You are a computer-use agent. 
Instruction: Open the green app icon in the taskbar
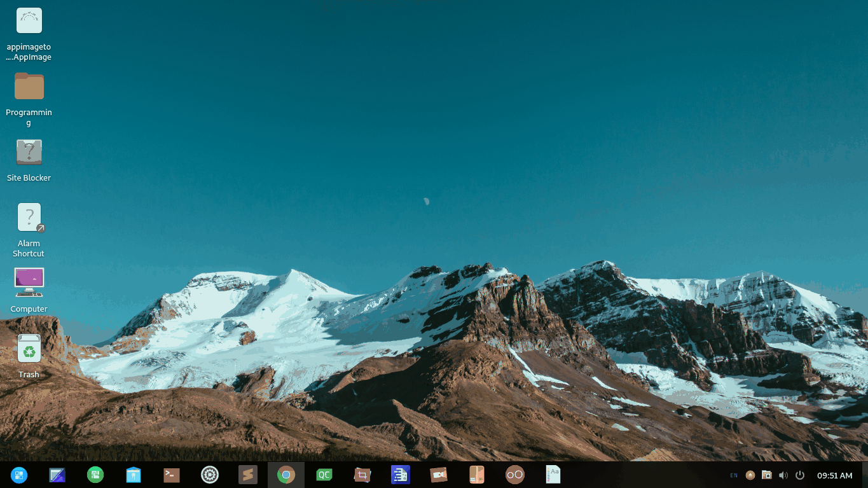coord(95,475)
